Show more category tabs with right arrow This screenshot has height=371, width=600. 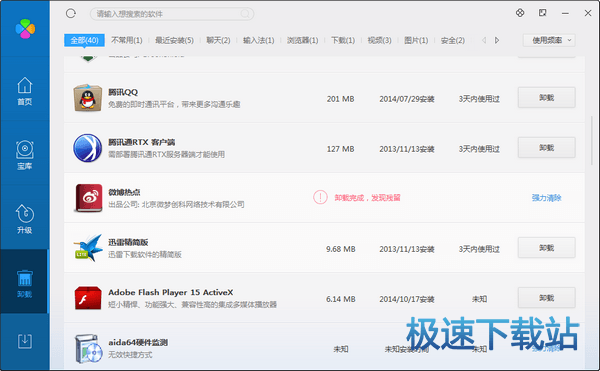pyautogui.click(x=497, y=40)
